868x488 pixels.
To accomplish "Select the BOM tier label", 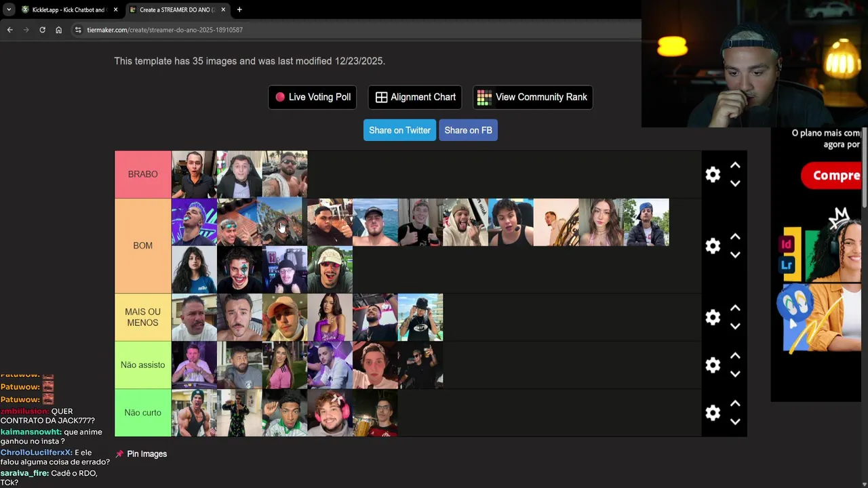I will 143,245.
